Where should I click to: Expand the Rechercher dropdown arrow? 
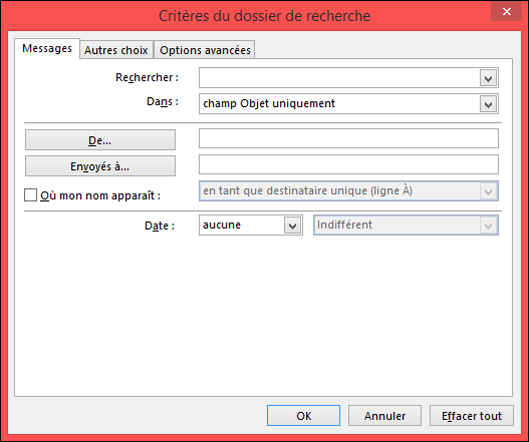click(x=488, y=78)
